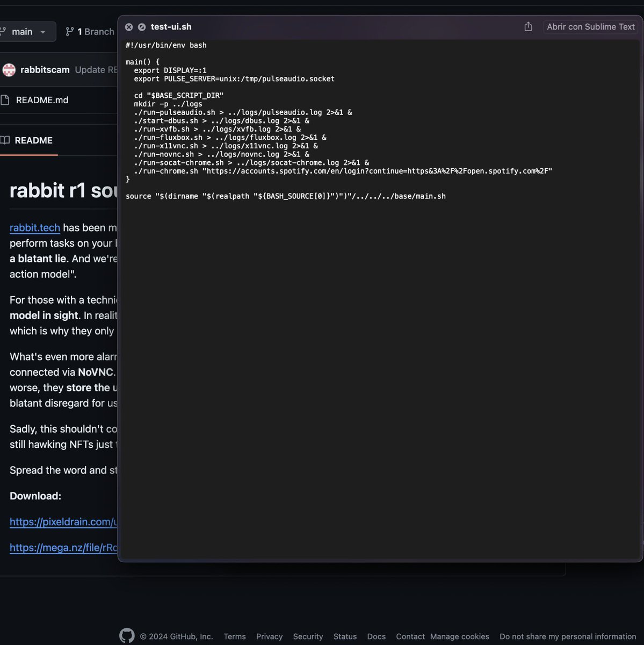Close the test-ui.sh Quick Look preview

tap(129, 27)
